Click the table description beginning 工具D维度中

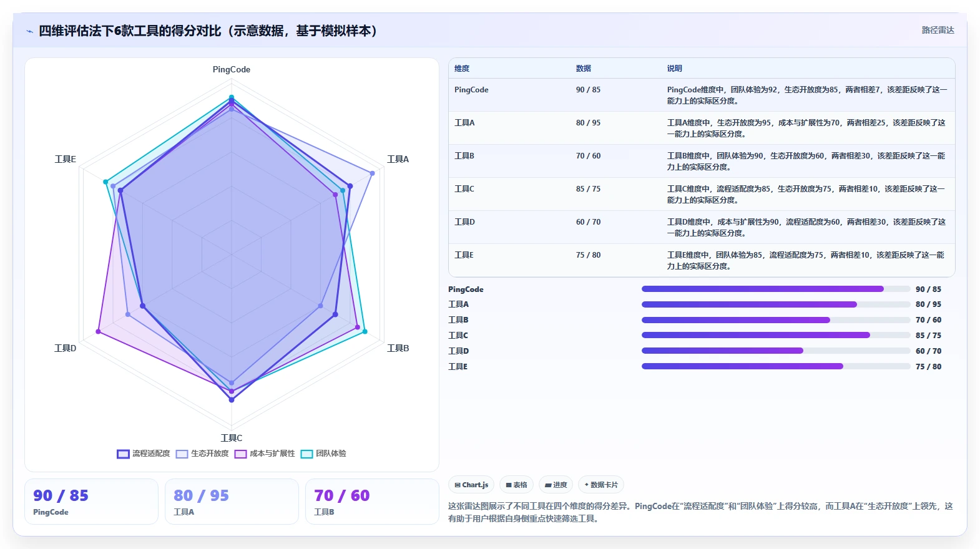[806, 228]
